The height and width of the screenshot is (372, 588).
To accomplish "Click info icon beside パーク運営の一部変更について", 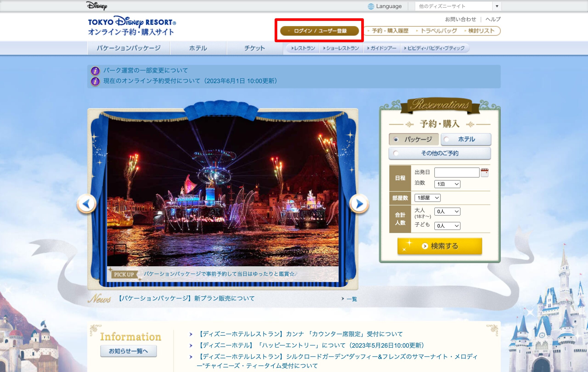I will pos(95,71).
